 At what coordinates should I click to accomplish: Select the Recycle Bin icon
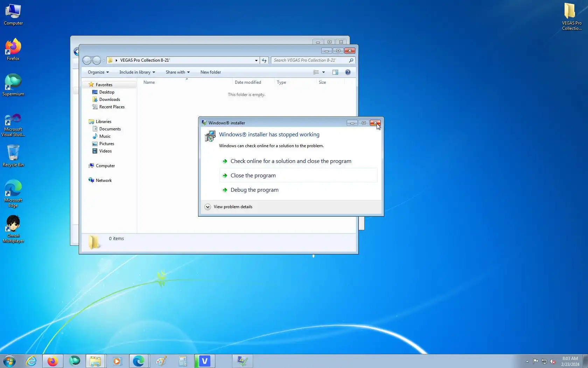click(13, 156)
